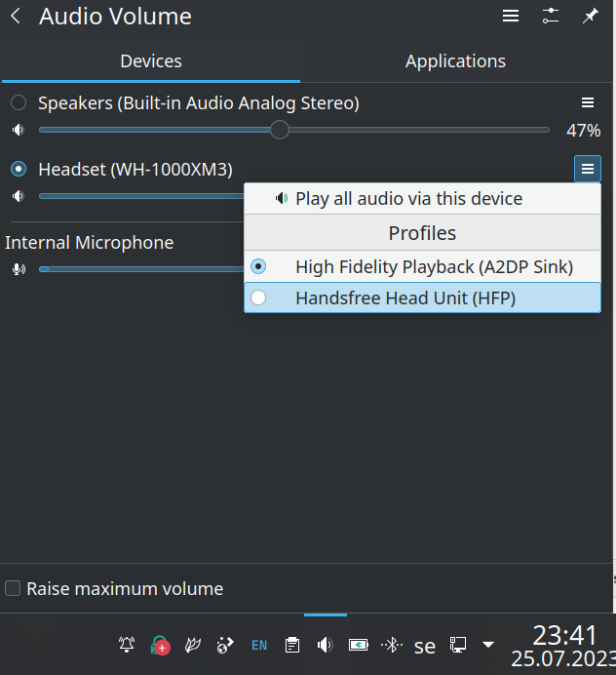Viewport: 616px width, 675px height.
Task: Mute the Internal Microphone via its mic icon
Action: coord(19,269)
